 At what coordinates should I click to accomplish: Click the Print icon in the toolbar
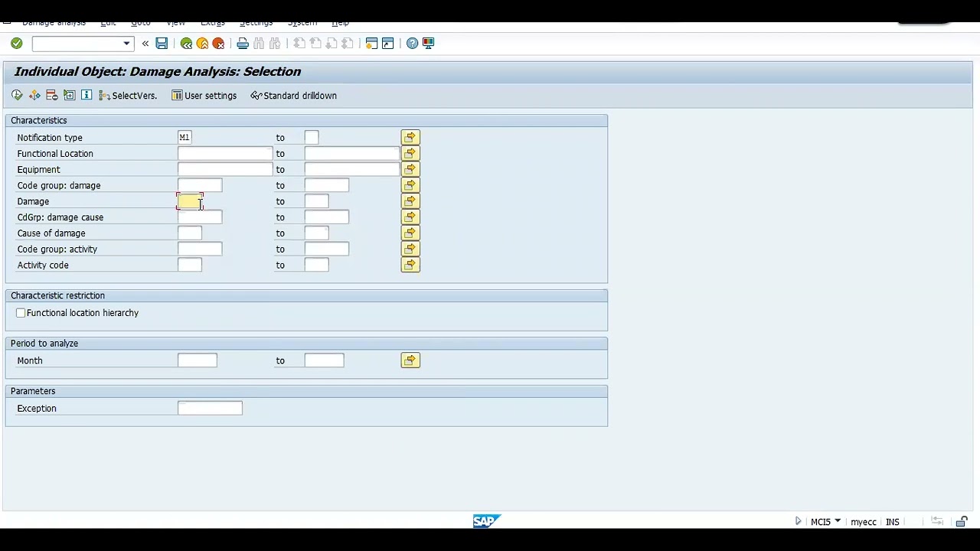click(x=243, y=44)
